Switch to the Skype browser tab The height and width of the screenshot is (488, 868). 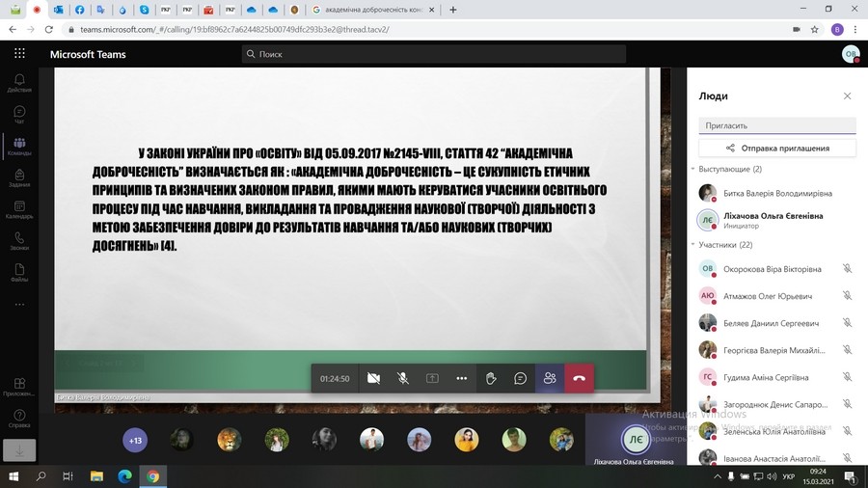pyautogui.click(x=144, y=10)
